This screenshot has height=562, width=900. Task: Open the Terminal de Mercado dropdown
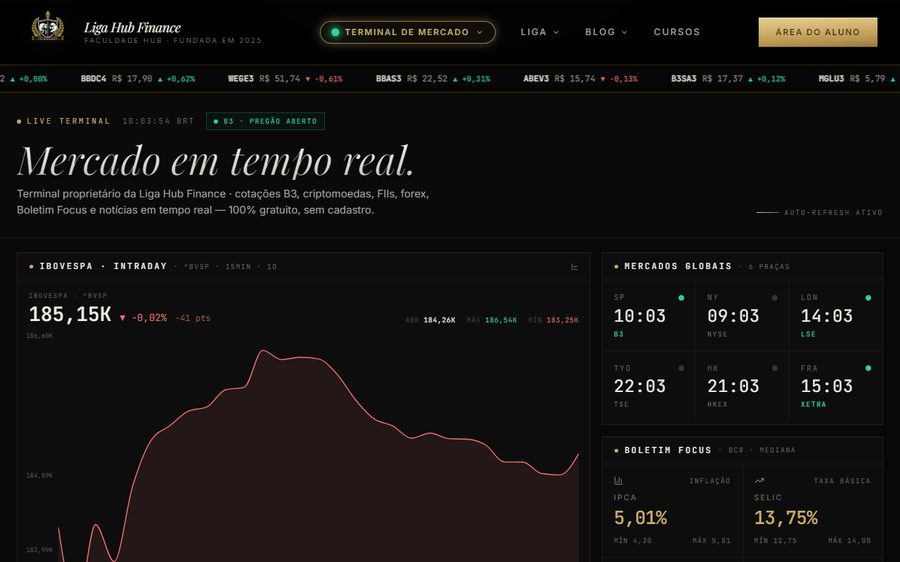point(408,32)
